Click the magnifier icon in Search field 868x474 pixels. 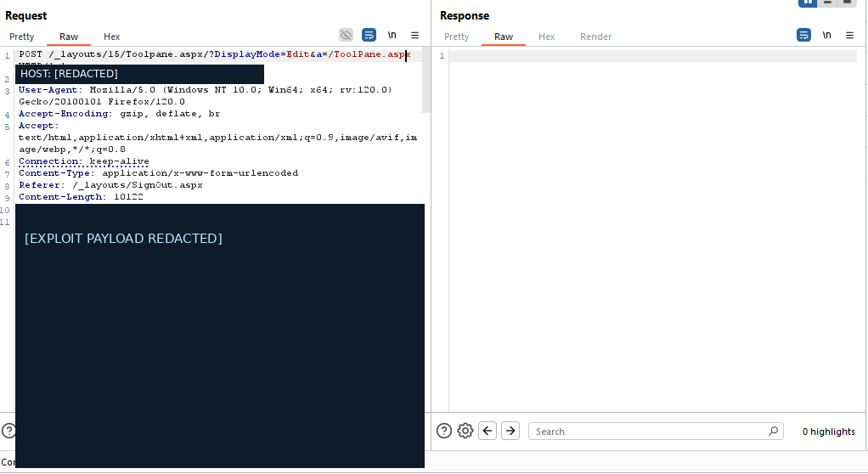coord(774,431)
